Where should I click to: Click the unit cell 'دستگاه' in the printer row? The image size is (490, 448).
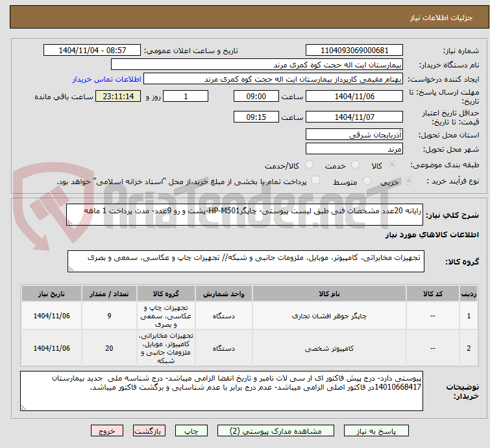[x=224, y=316]
